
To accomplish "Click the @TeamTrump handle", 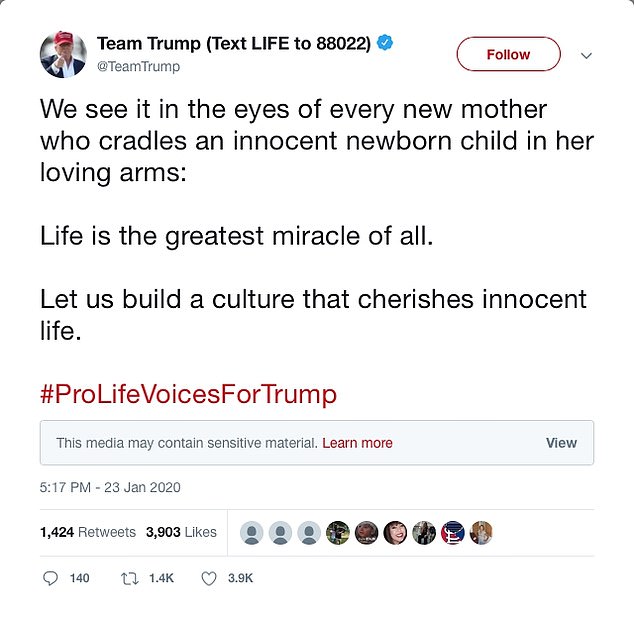I will [138, 67].
